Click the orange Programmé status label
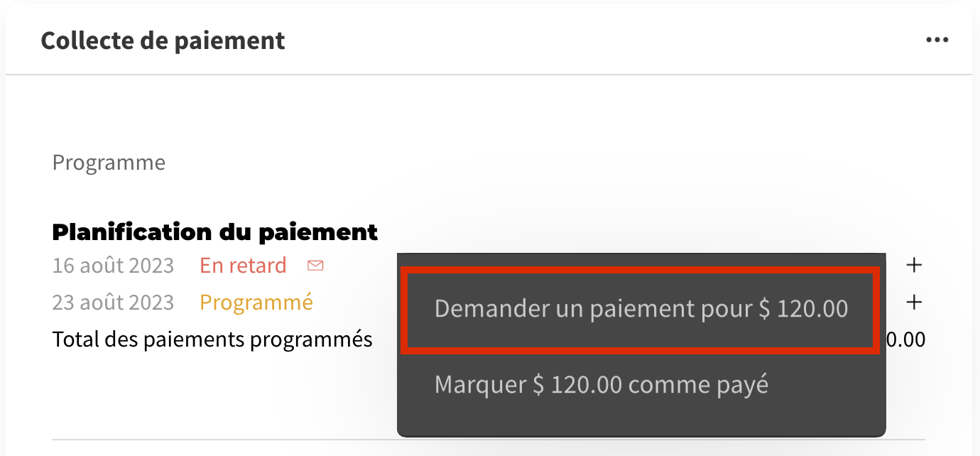Screen dimensions: 980x456 [256, 303]
